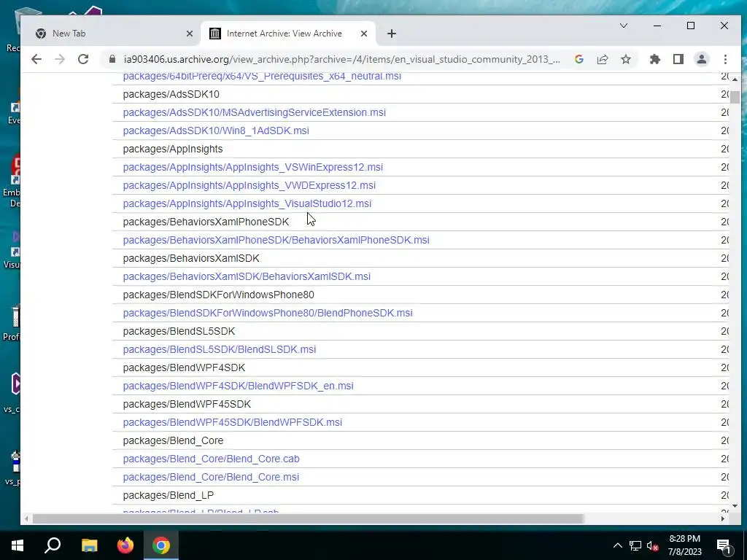Open the tab search chevron

(x=624, y=26)
